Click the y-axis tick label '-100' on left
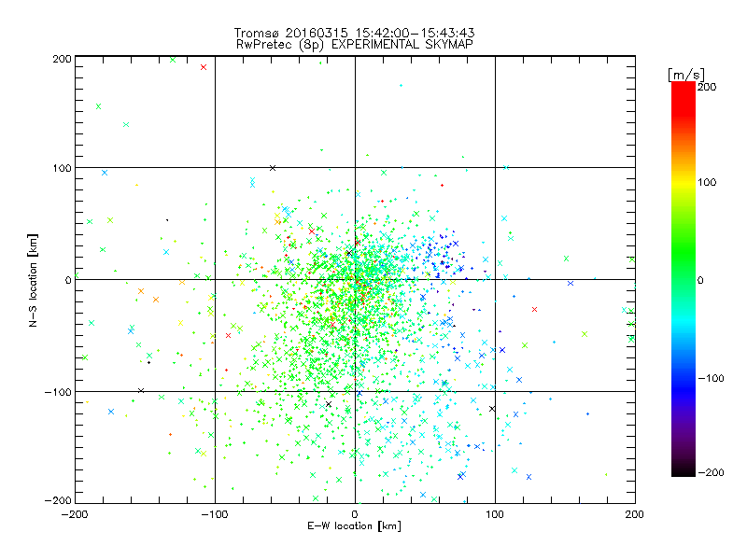The height and width of the screenshot is (560, 747). 58,392
